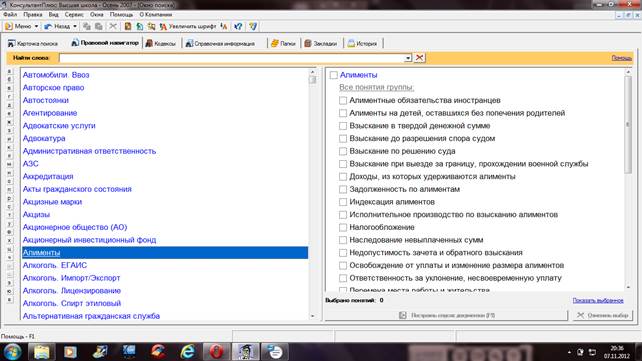Expand the Меню dropdown arrow
The height and width of the screenshot is (361, 642).
pos(36,26)
